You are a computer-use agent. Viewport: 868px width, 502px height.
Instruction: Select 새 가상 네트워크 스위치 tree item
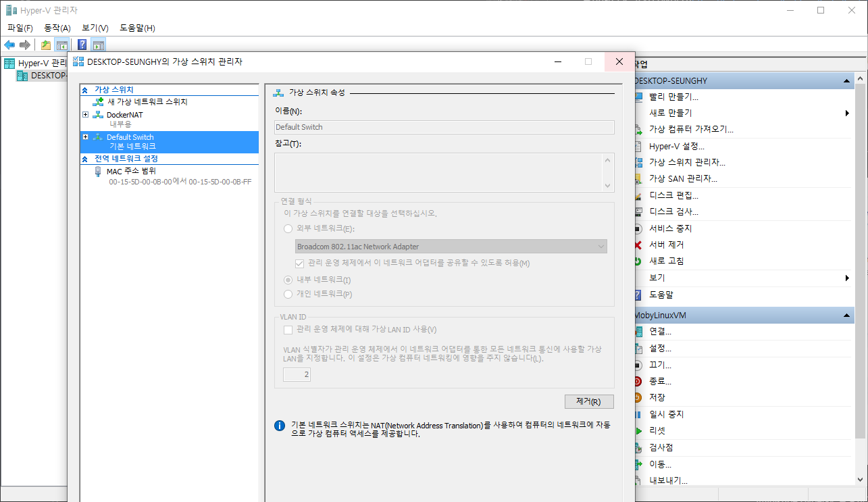coord(148,101)
